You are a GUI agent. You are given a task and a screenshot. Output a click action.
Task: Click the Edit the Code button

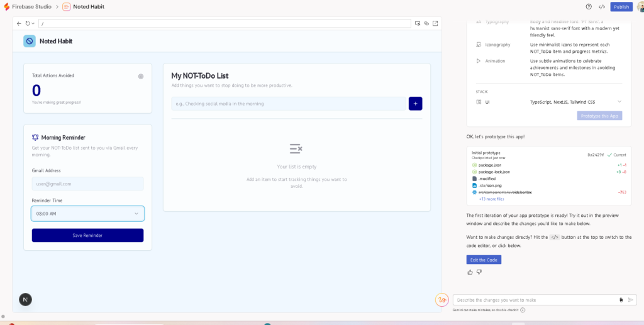coord(484,260)
